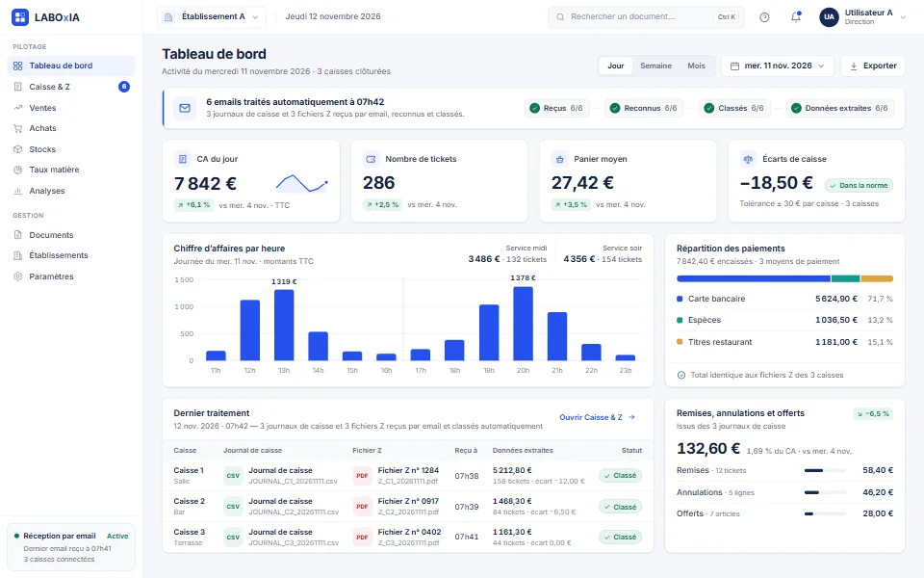Click the CSV icon for JOURNAL_C3_20261111.csv
Viewport: 924px width, 578px height.
tap(233, 537)
